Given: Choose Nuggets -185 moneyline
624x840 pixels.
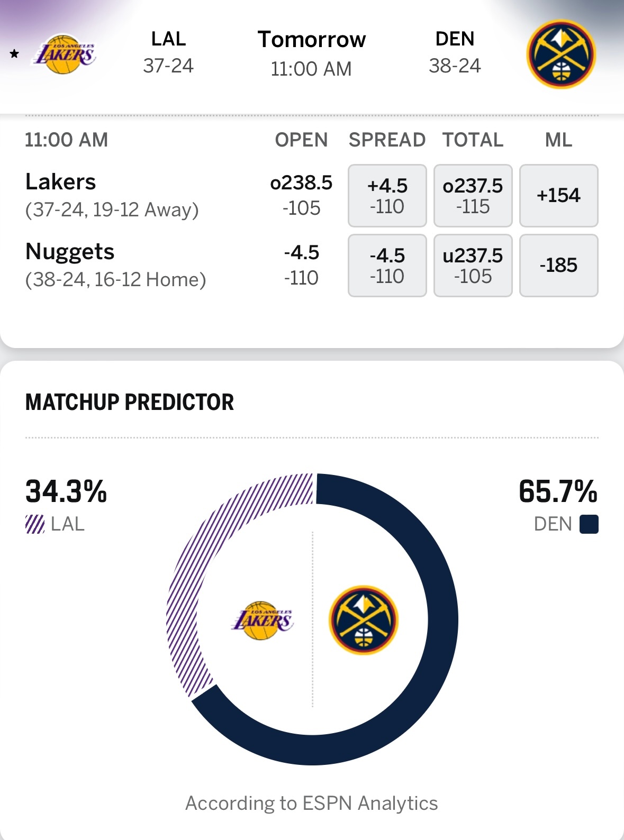Looking at the screenshot, I should pos(558,266).
